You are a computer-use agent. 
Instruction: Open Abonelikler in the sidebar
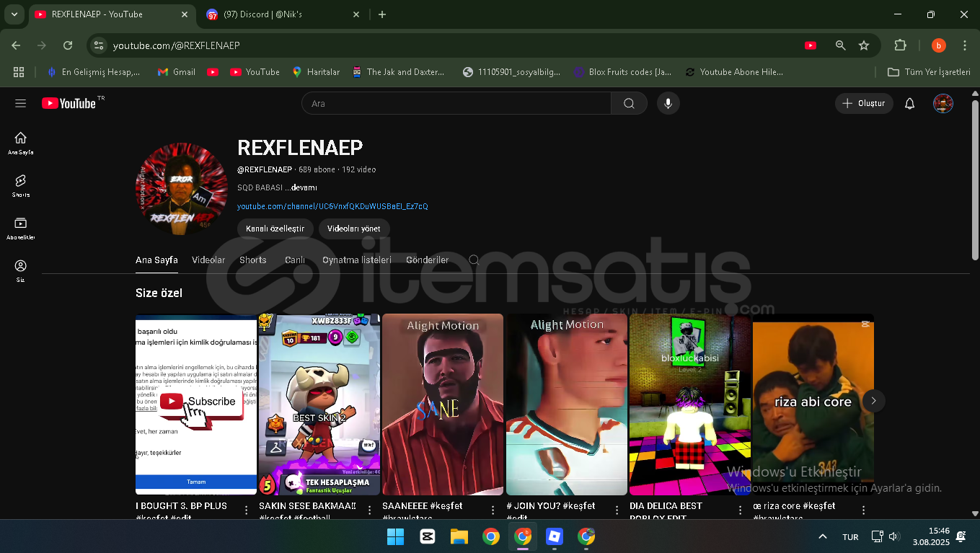click(20, 228)
